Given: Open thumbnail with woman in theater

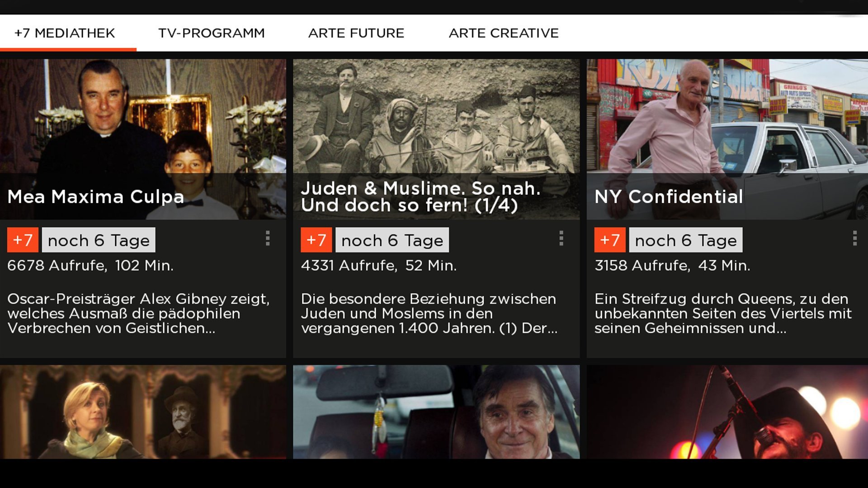Looking at the screenshot, I should [x=143, y=412].
